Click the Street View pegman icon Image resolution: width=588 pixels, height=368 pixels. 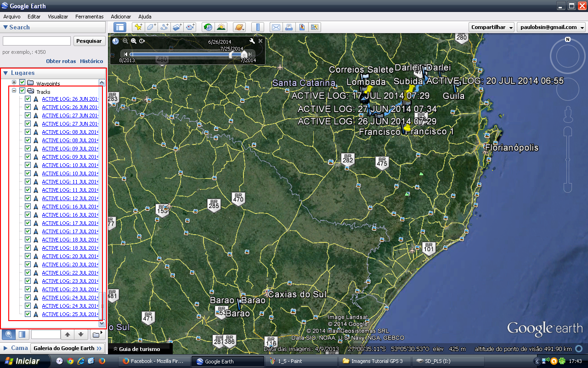click(x=568, y=114)
